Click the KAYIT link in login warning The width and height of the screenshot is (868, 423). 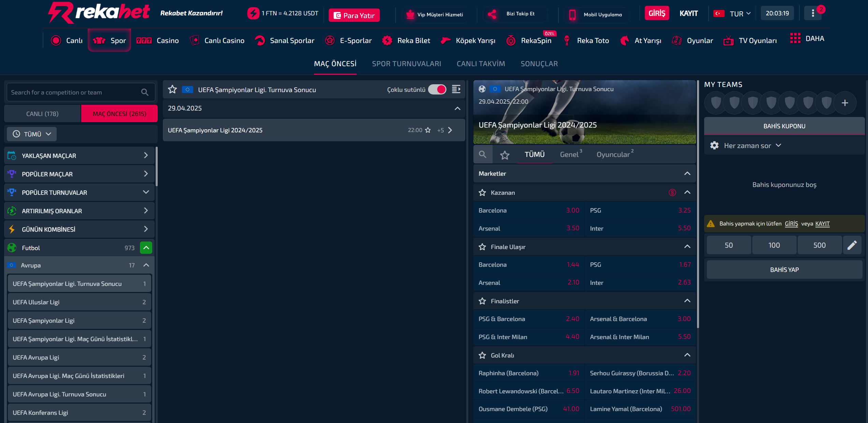tap(822, 224)
